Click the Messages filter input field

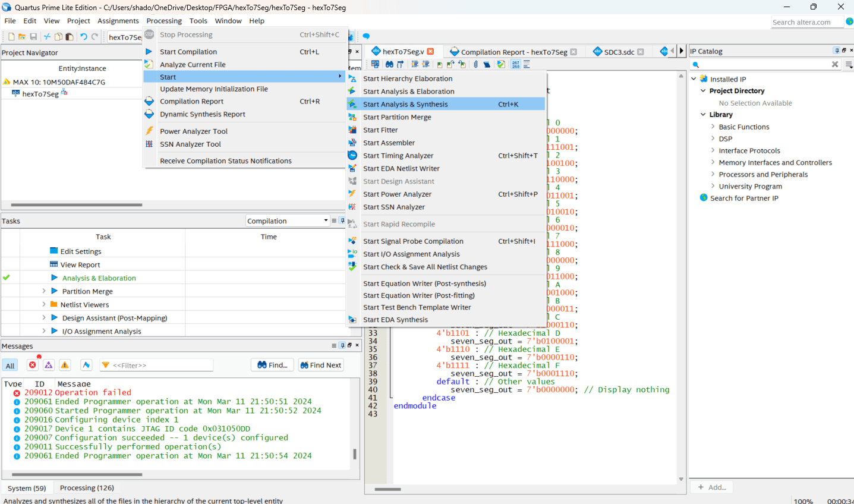(x=156, y=365)
